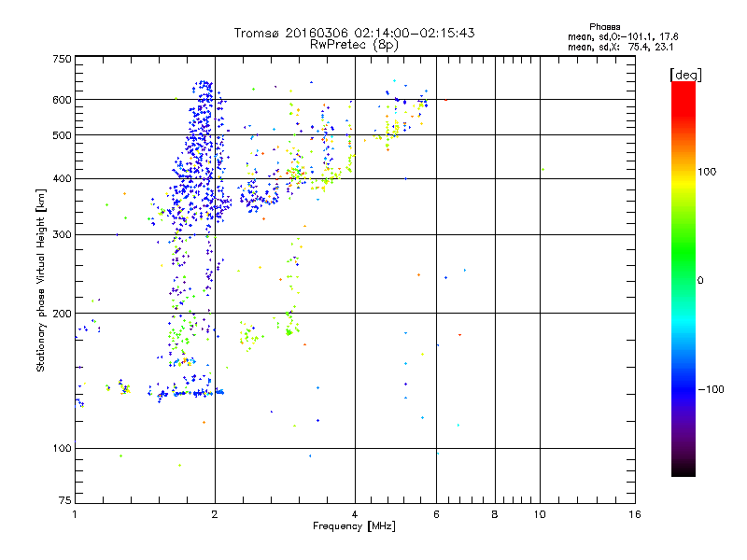This screenshot has height=560, width=747.
Task: Click the x-axis tick label '16'
Action: coord(635,514)
